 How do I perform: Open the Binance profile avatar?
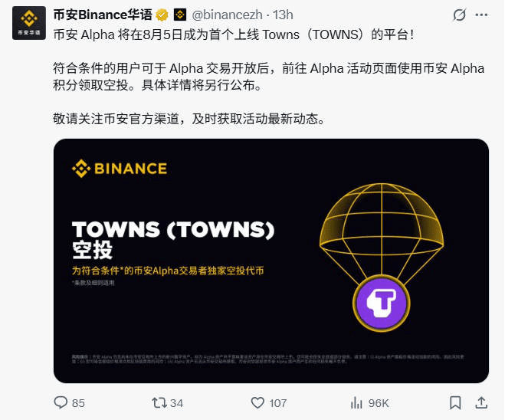(x=29, y=23)
